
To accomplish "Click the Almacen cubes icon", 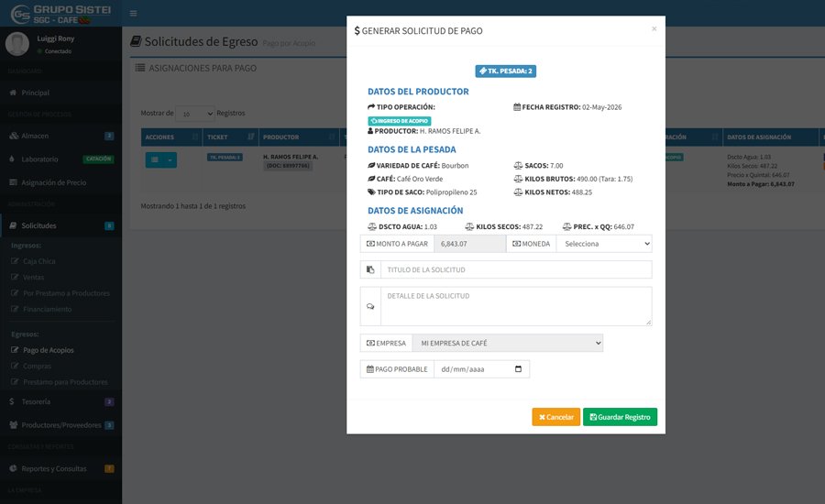I will pyautogui.click(x=14, y=136).
